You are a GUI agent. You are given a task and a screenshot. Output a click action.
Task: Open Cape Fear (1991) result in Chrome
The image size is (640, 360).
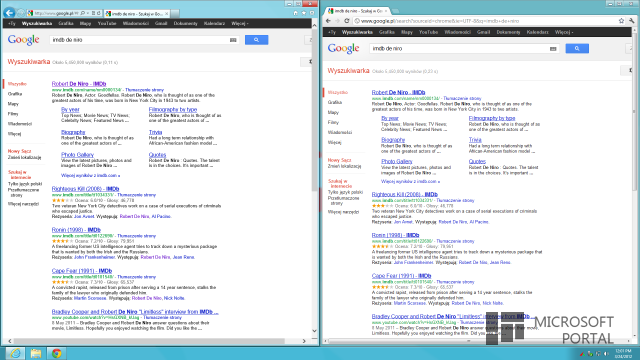coord(401,276)
